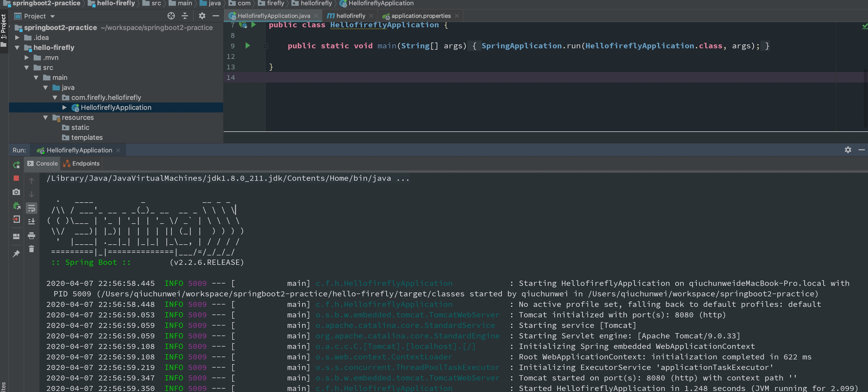Screen dimensions: 868x392
Task: Click the Print console output icon
Action: (31, 235)
